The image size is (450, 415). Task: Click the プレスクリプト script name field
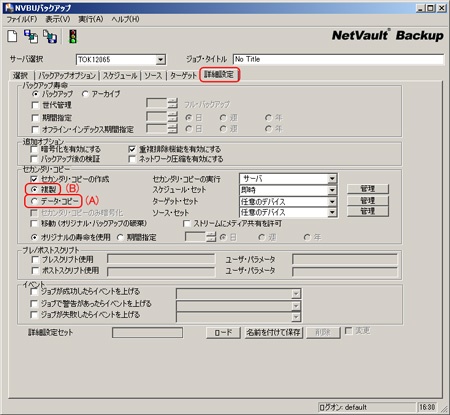(161, 259)
